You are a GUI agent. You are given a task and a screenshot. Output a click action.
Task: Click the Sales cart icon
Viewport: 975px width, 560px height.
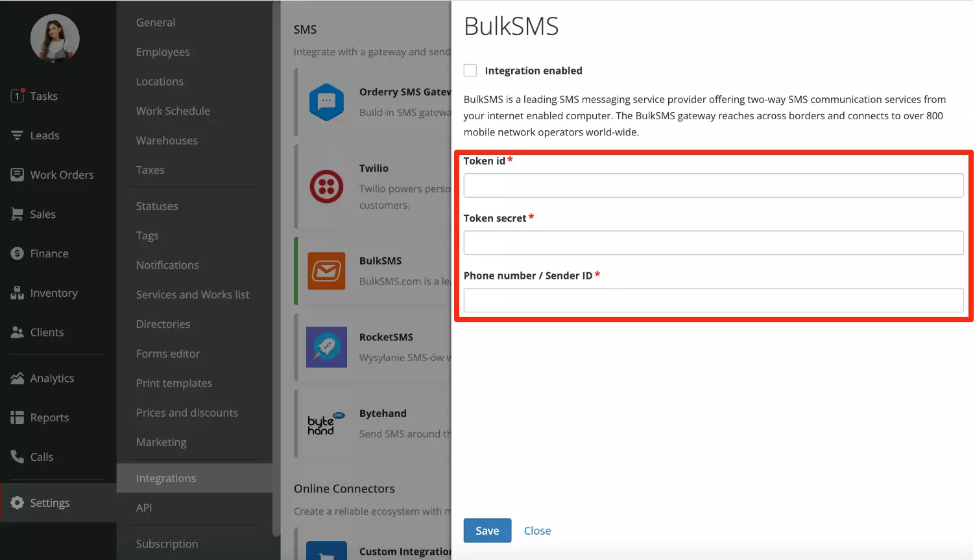pos(18,215)
